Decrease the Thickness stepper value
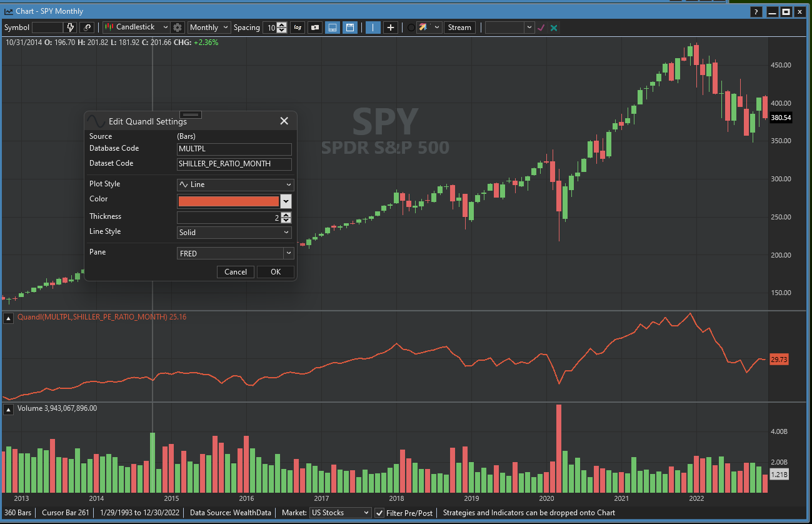Viewport: 812px width, 524px height. pos(286,220)
